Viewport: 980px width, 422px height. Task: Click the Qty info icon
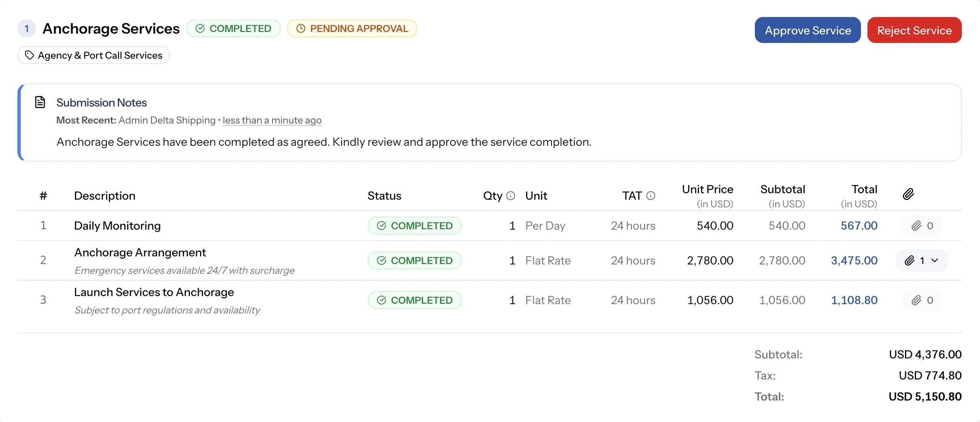[511, 196]
